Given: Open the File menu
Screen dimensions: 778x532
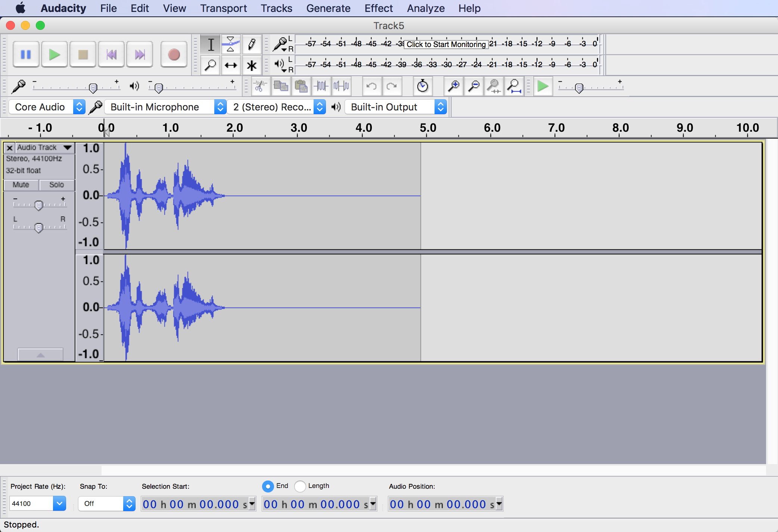Looking at the screenshot, I should 108,8.
